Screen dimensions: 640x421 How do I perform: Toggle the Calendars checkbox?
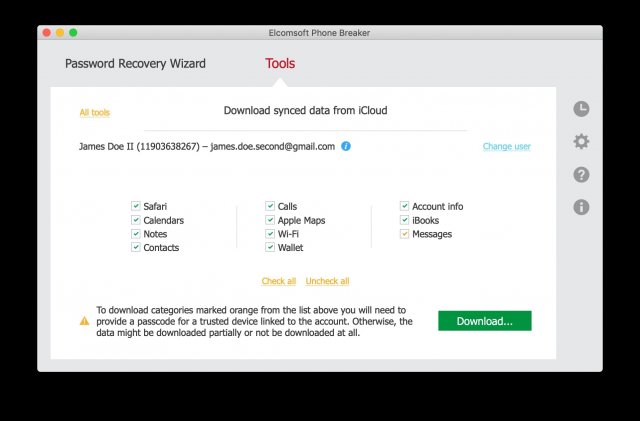(x=136, y=220)
